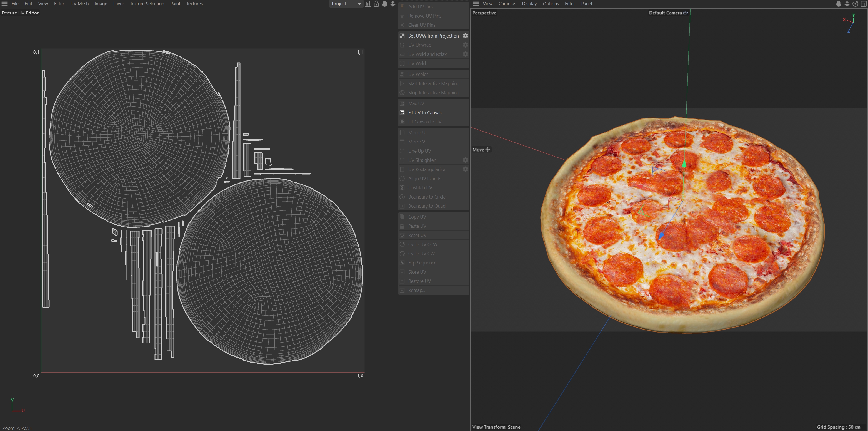Toggle the viewport maximize layout icon
Viewport: 868px width, 431px height.
pyautogui.click(x=864, y=4)
